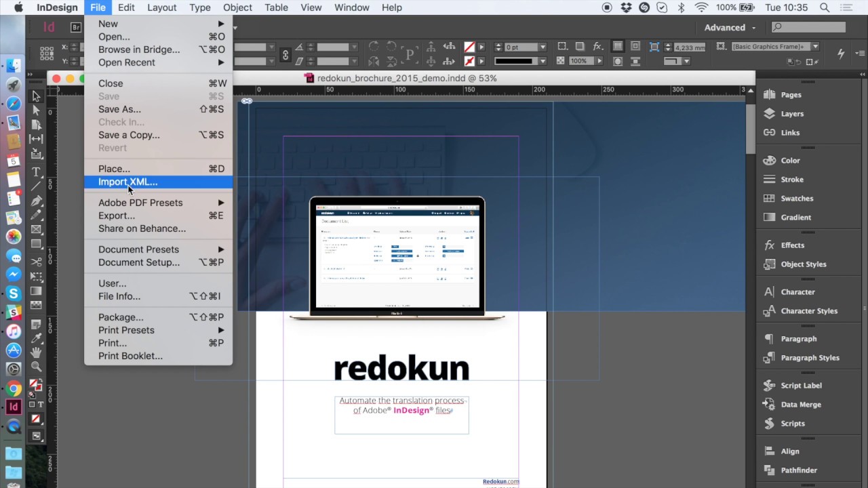Image resolution: width=868 pixels, height=488 pixels.
Task: Select the Page tool
Action: [x=37, y=124]
